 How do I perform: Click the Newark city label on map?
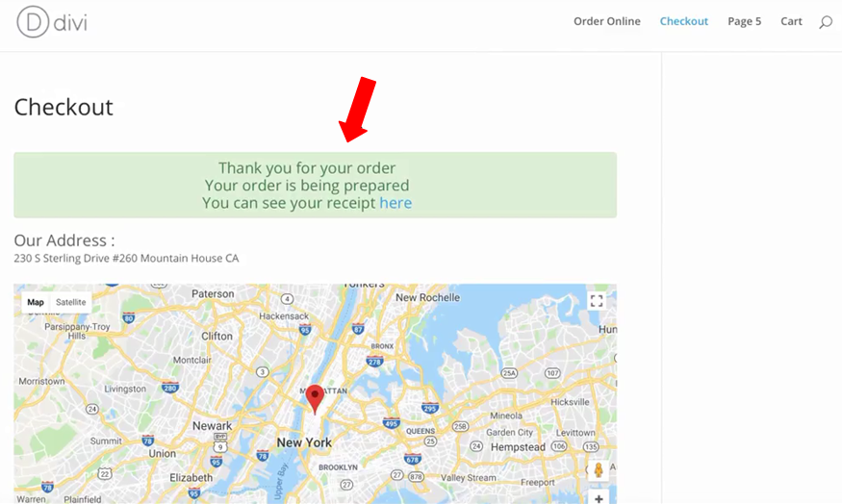(212, 426)
